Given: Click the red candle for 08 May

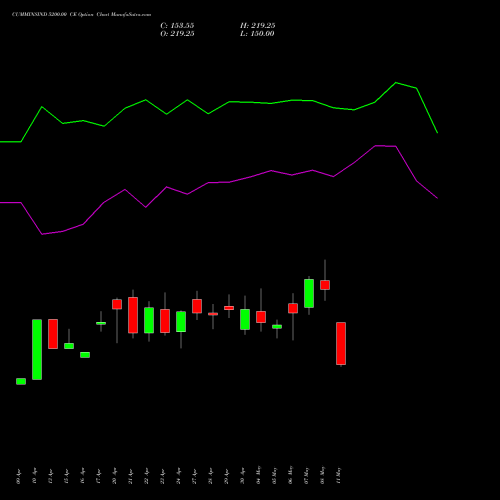Looking at the screenshot, I should click(325, 285).
